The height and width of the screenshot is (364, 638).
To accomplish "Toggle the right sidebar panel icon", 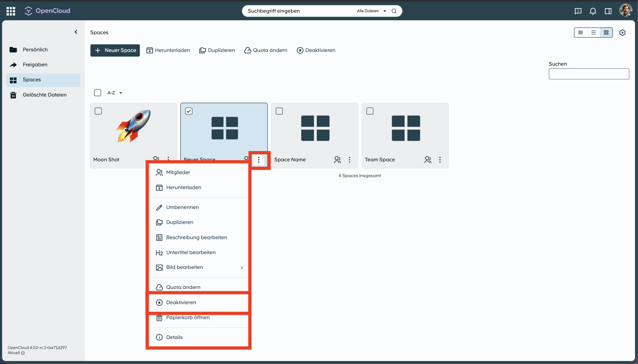I will click(x=608, y=11).
